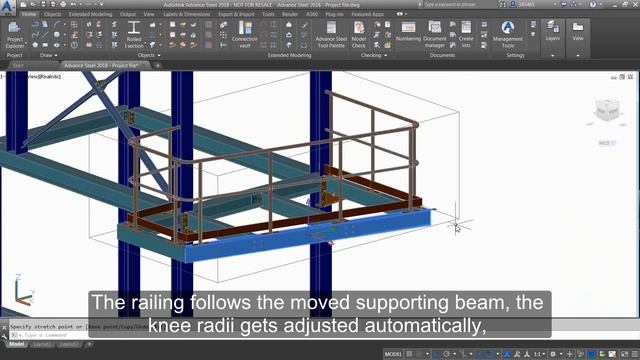Click the ViewCube in the viewport
The image size is (640, 360).
[x=607, y=110]
